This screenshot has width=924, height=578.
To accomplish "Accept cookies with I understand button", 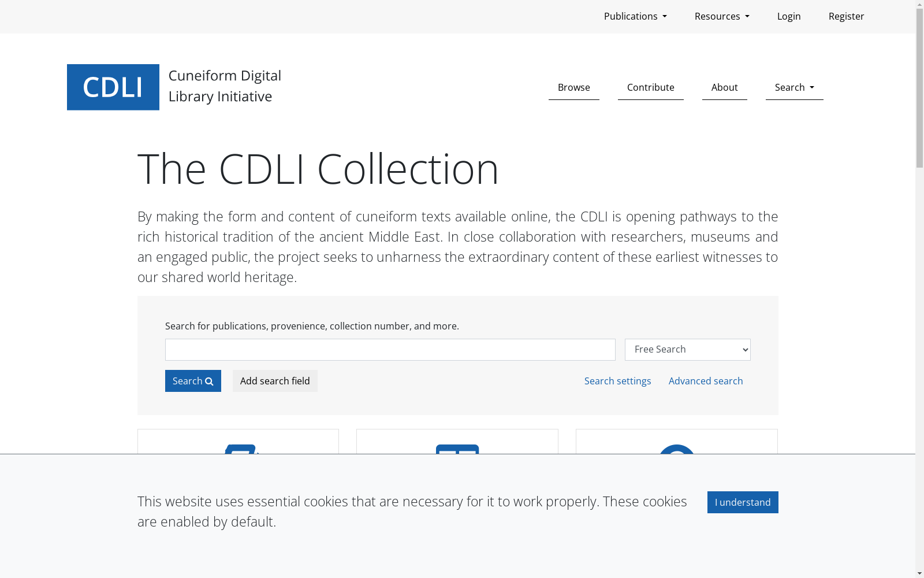I will (743, 502).
